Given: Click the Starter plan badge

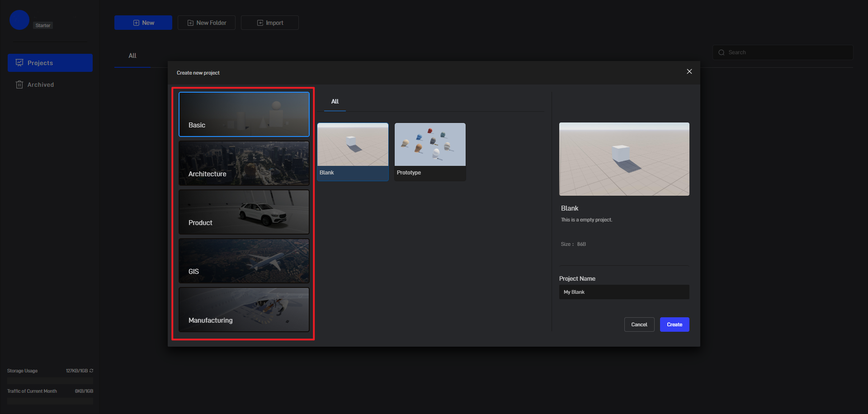Looking at the screenshot, I should coord(43,25).
